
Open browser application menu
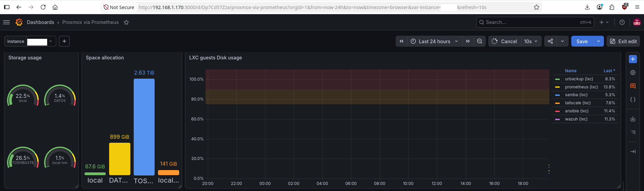[637, 7]
